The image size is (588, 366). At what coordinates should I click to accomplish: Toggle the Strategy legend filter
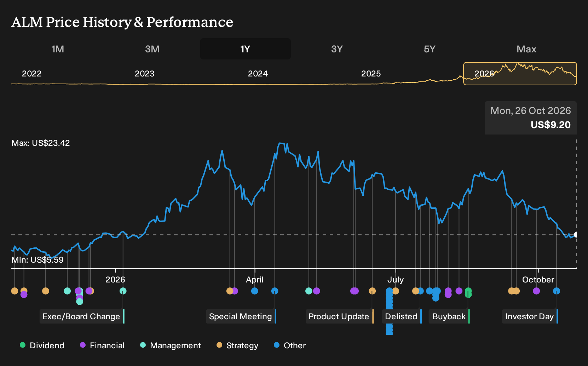237,345
